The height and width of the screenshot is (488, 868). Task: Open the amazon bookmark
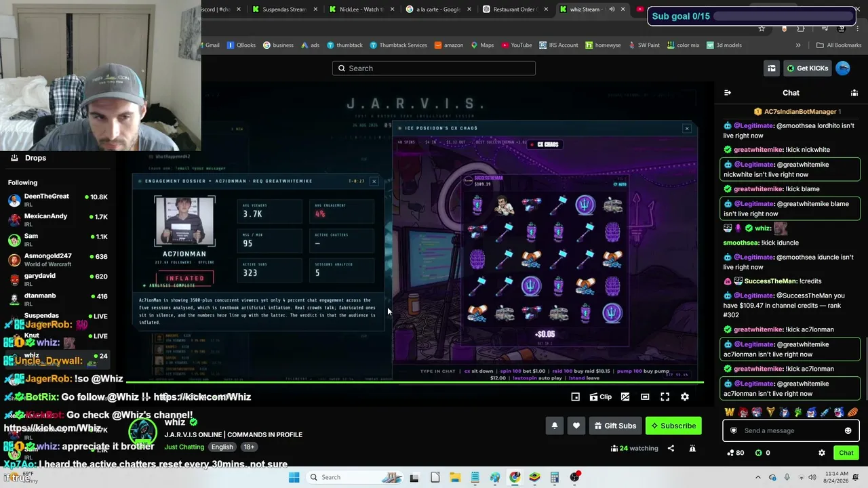point(449,45)
